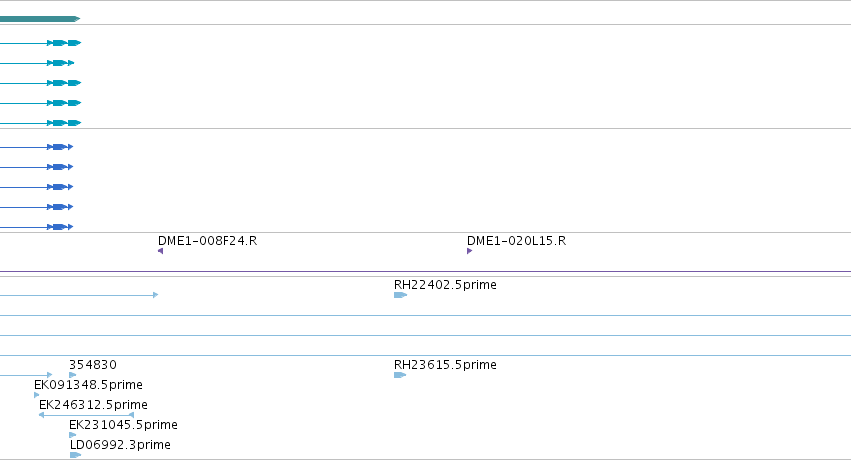Click the EK231045.5prime label text
Image resolution: width=851 pixels, height=460 pixels.
point(123,425)
